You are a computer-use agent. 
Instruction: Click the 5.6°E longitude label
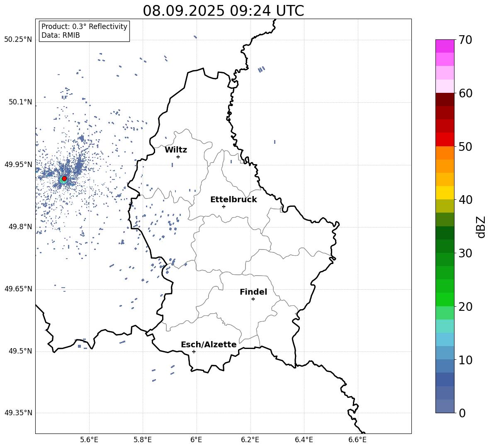89,440
